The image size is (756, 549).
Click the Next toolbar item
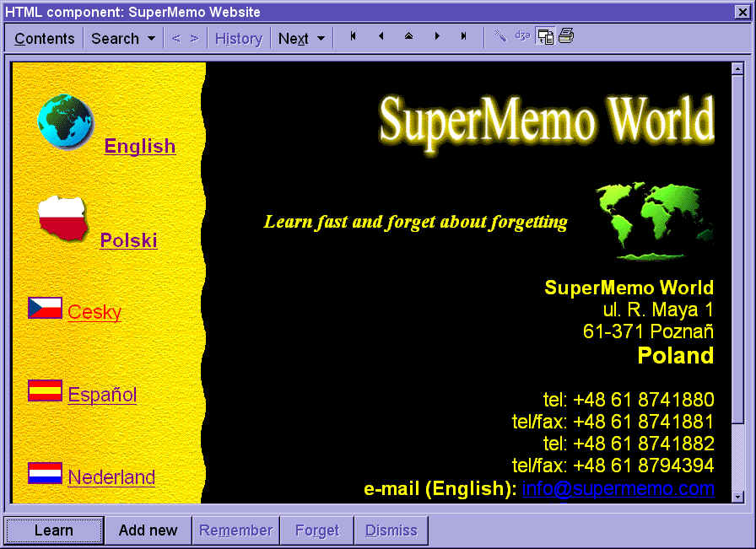tap(293, 39)
